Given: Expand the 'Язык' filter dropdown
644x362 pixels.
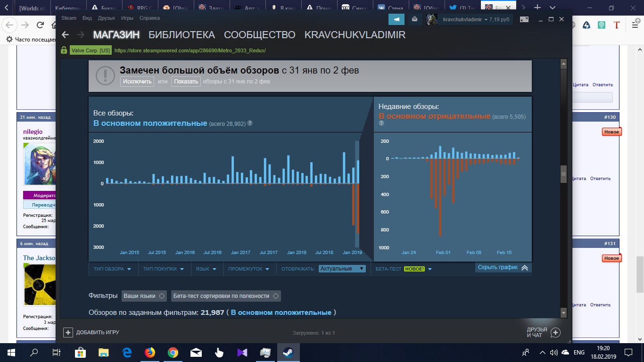Looking at the screenshot, I should (206, 269).
